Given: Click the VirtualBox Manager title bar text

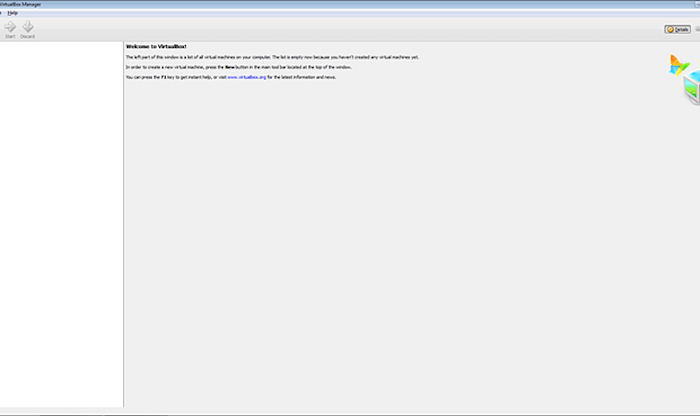Looking at the screenshot, I should click(20, 4).
